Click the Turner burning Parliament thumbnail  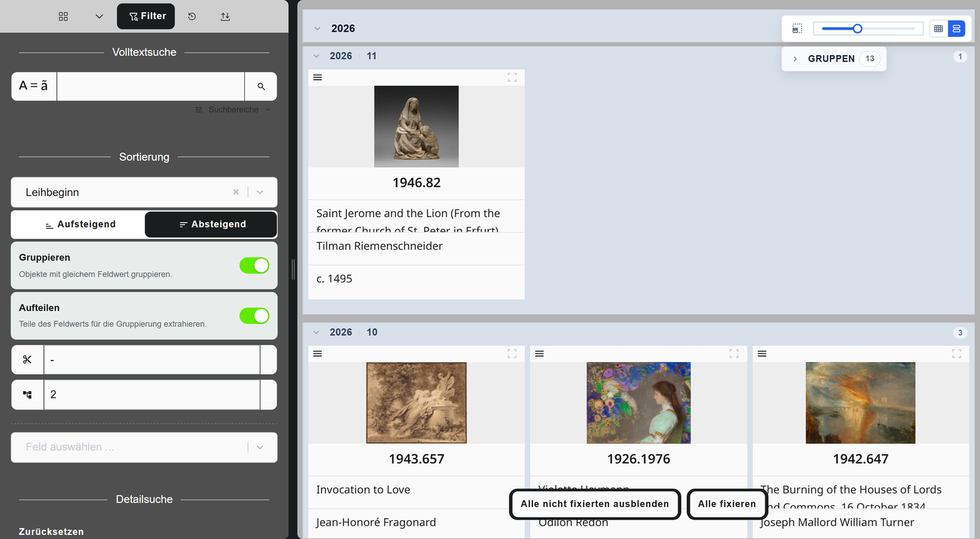(x=861, y=403)
